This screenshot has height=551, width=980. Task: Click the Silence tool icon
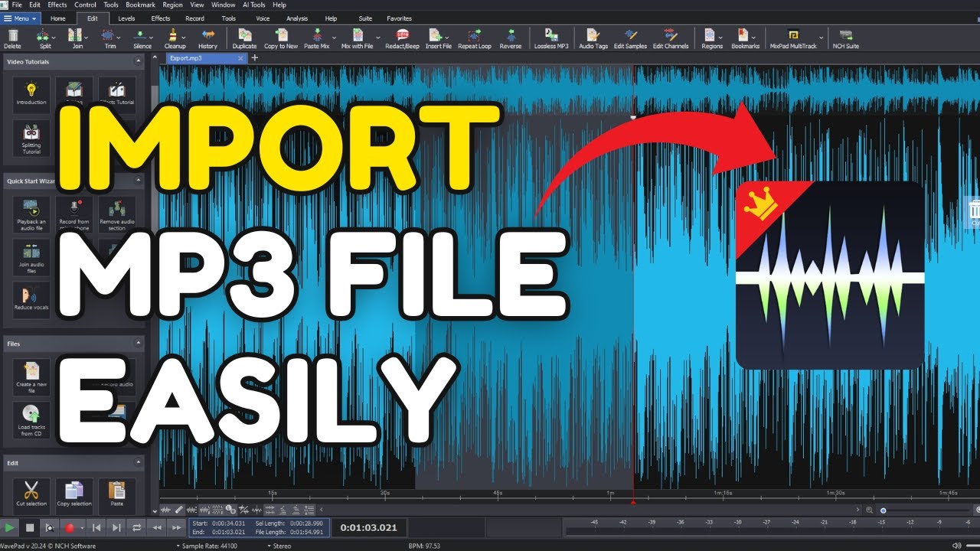pyautogui.click(x=142, y=38)
